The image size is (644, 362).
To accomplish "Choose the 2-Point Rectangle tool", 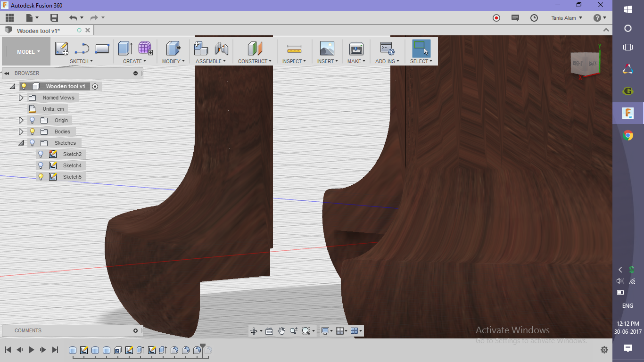I will pyautogui.click(x=102, y=49).
